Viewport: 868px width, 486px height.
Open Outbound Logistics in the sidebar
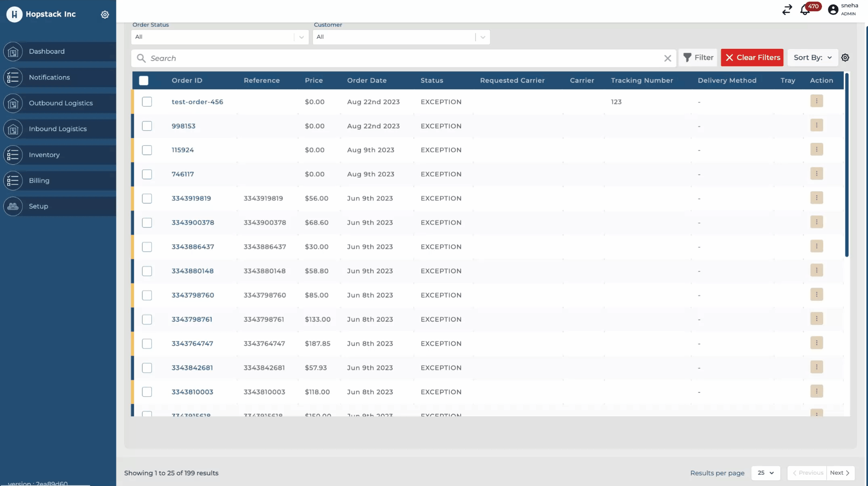click(x=61, y=103)
